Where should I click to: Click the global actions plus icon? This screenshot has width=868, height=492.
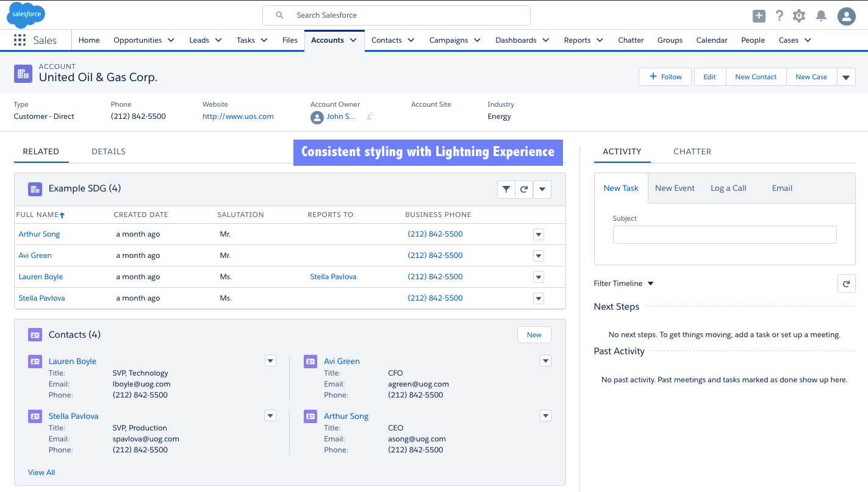coord(759,16)
